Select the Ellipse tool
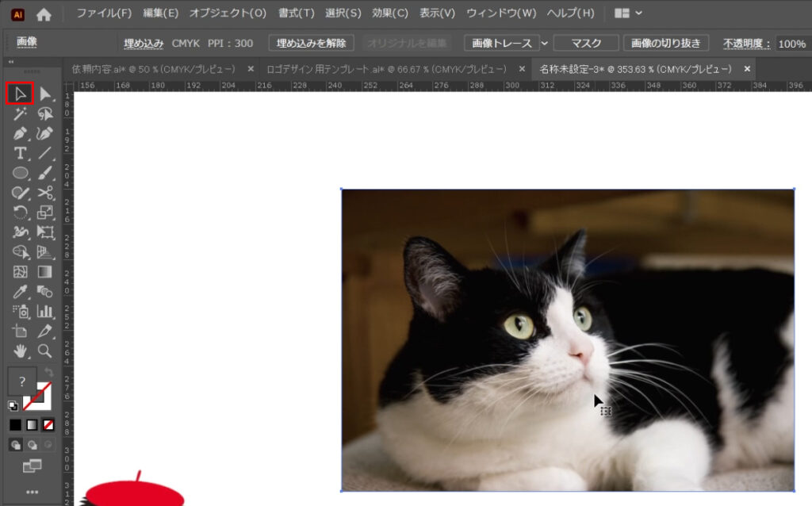The image size is (812, 506). point(20,172)
